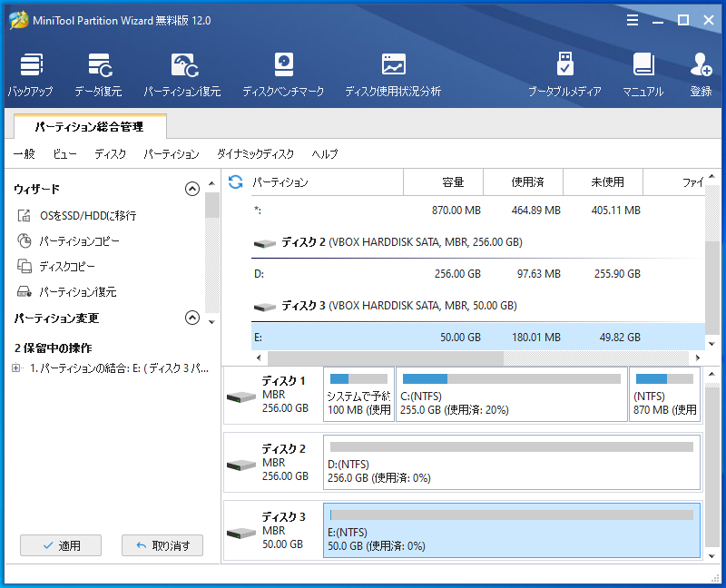Select ディスク 2 header row in list
Viewport: 726px width, 588px height.
(478, 242)
